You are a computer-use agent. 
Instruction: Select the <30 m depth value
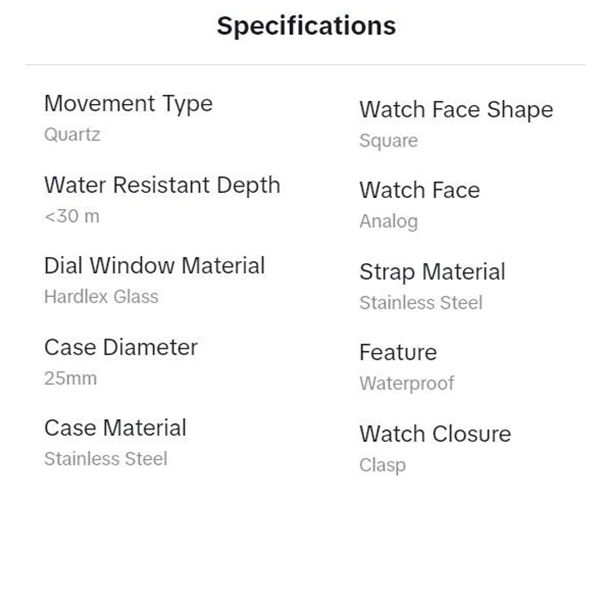[71, 215]
